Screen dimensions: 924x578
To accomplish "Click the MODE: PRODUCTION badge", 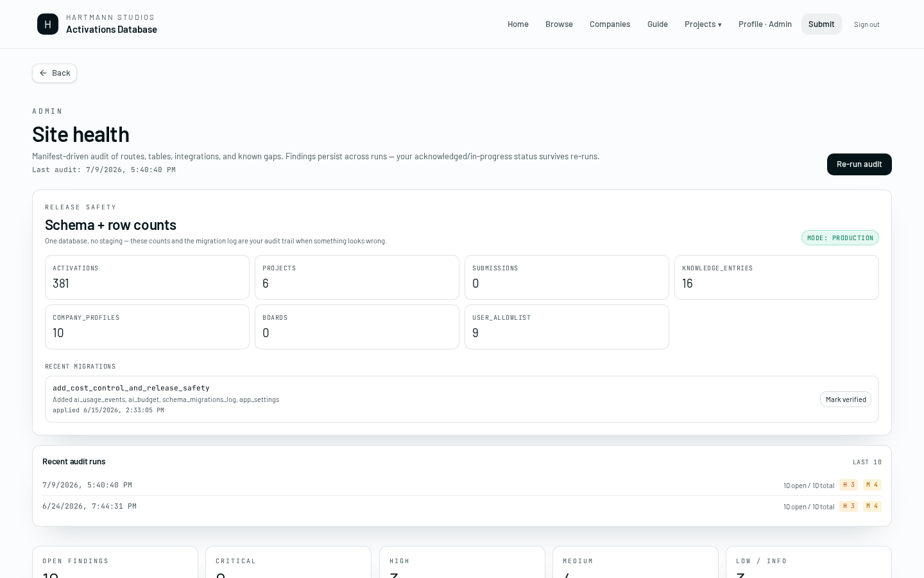I will 840,238.
